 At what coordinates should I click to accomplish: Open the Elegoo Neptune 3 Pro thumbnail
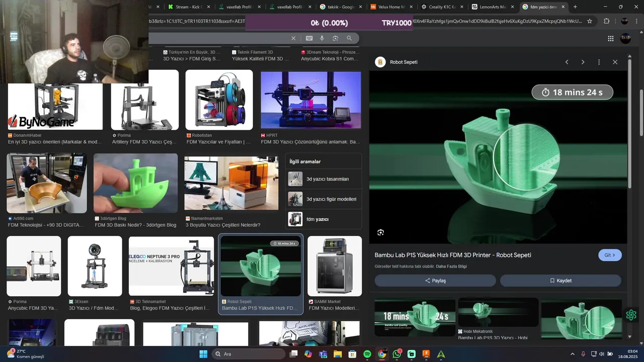[x=172, y=266]
